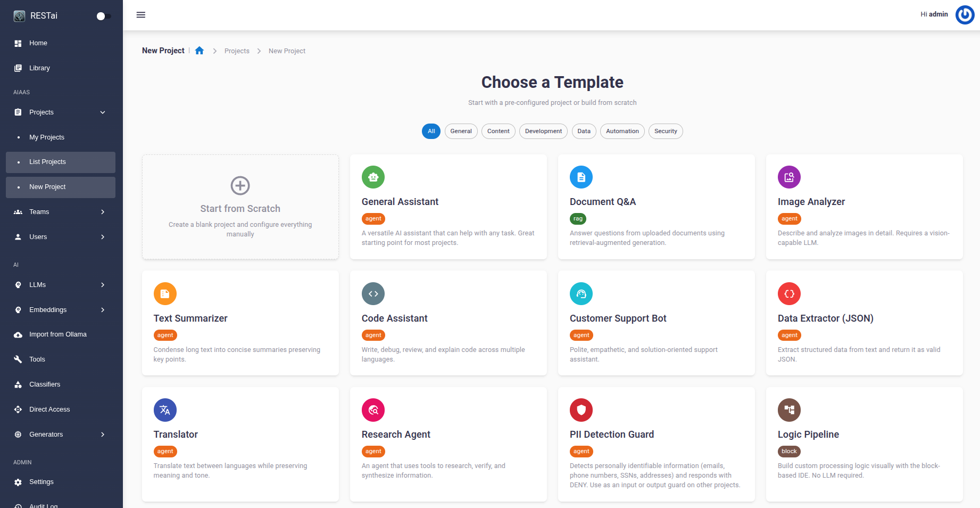The height and width of the screenshot is (508, 980).
Task: Select the Document Q&A template icon
Action: 581,177
